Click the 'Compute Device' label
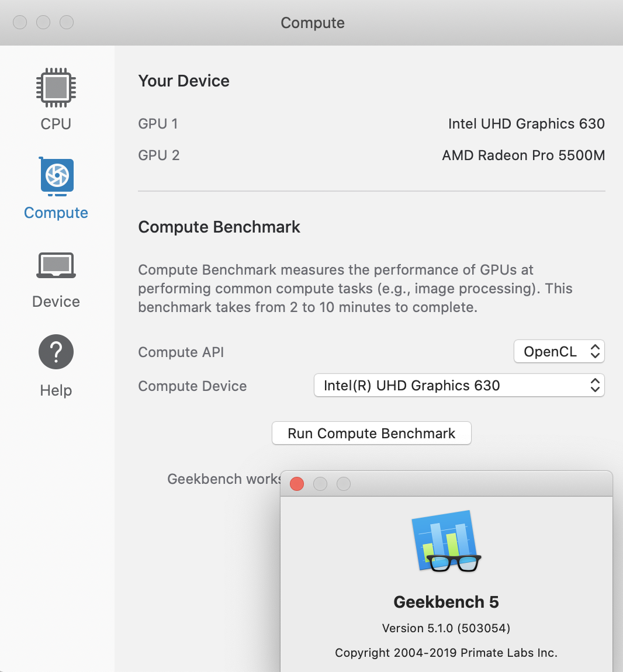 [192, 386]
